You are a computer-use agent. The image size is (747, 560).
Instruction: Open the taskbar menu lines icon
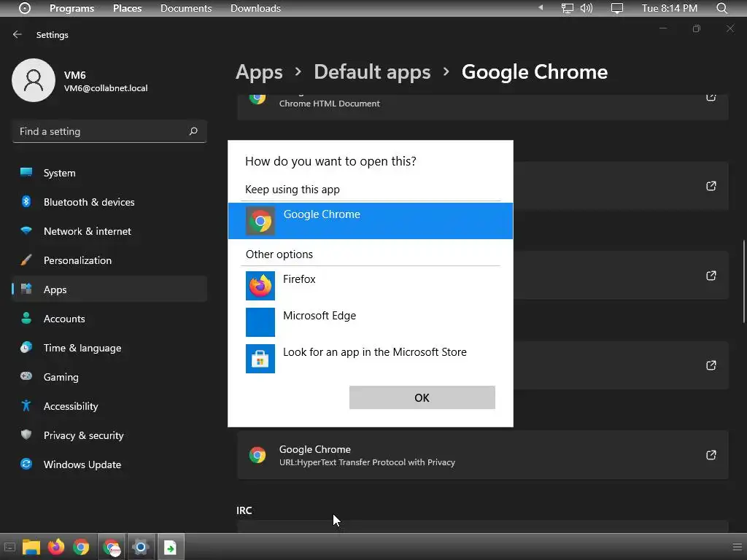point(737,547)
